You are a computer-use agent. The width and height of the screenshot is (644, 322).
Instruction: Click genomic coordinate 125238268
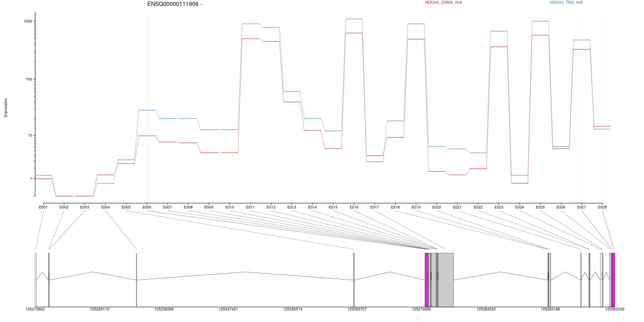tap(164, 309)
